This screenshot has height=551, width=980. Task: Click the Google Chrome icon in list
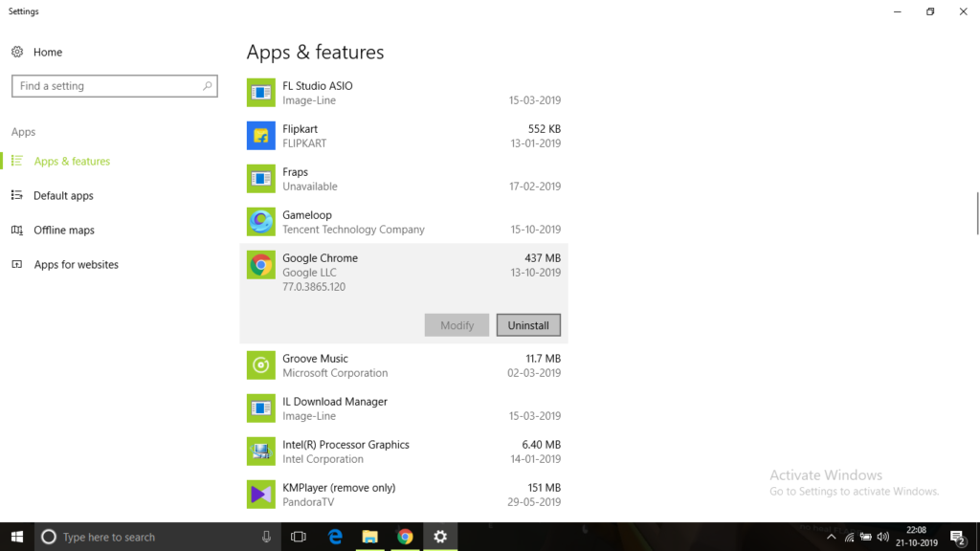[x=260, y=265]
